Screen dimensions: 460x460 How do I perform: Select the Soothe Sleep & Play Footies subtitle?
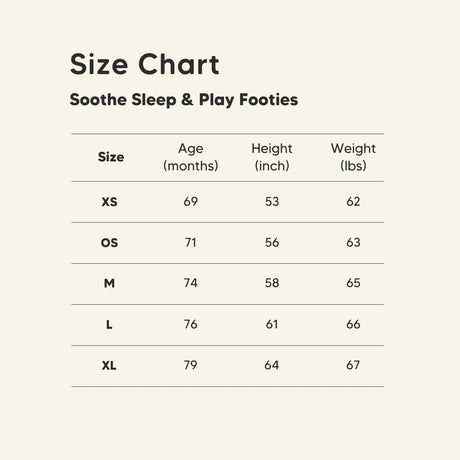tap(184, 100)
